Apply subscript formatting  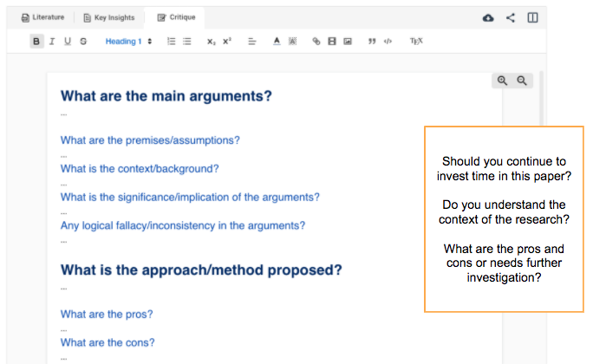211,42
